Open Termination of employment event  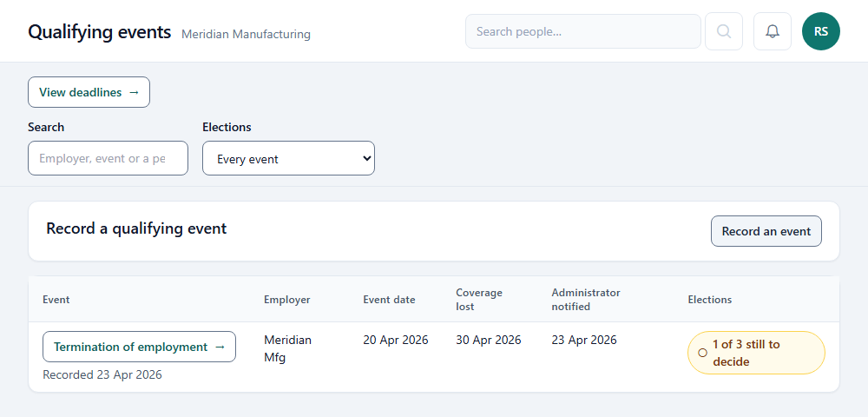pos(140,347)
